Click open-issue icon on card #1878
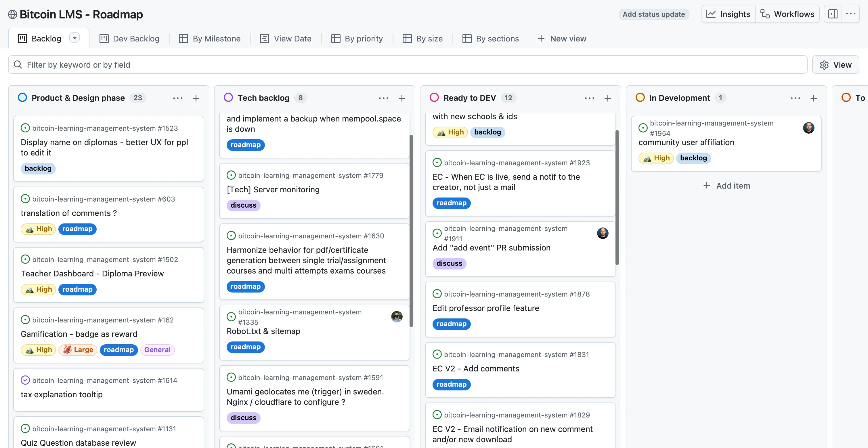Image resolution: width=868 pixels, height=448 pixels. 437,293
